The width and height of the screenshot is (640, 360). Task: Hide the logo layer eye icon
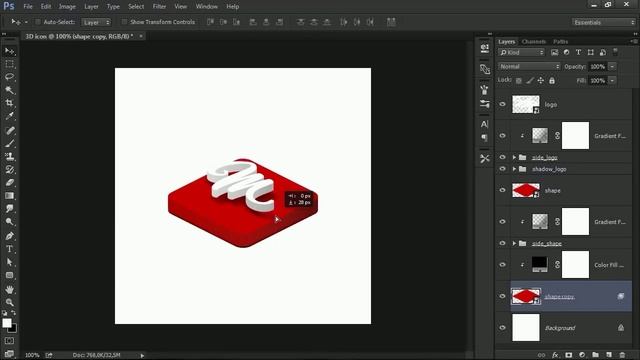(502, 104)
